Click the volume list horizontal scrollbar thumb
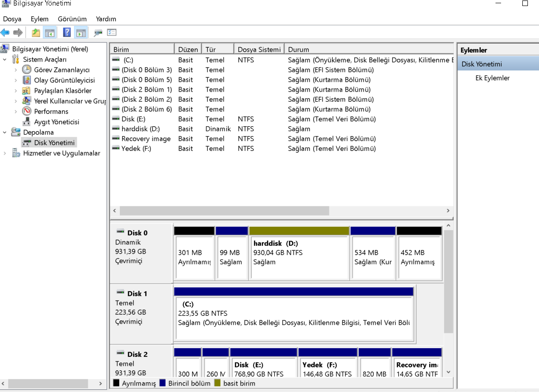539x392 pixels. [224, 211]
